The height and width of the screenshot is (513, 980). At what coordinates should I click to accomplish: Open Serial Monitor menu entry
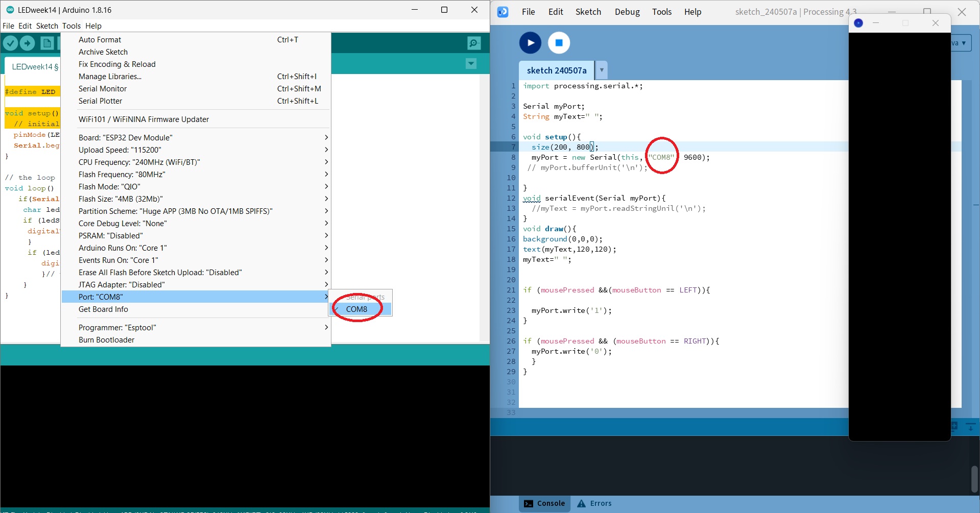coord(196,89)
